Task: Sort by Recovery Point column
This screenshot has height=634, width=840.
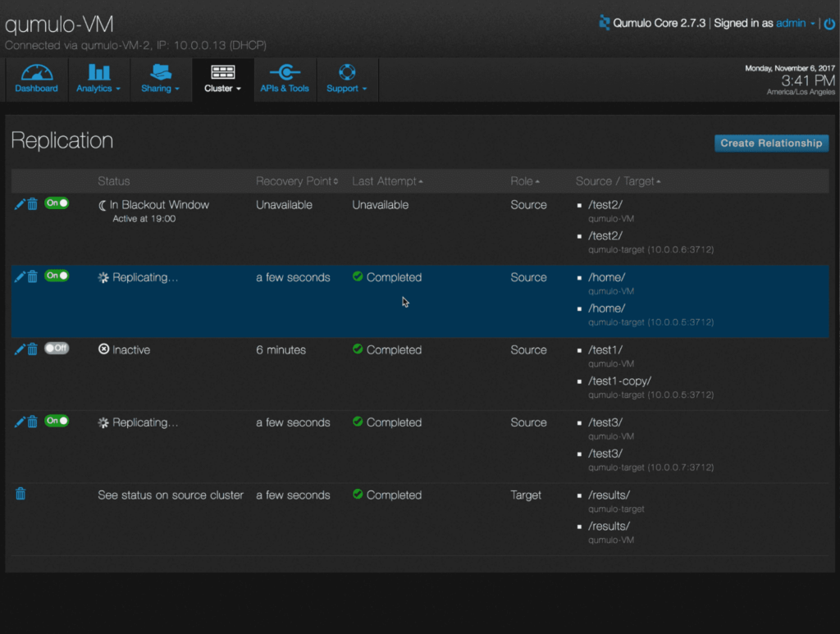Action: tap(297, 181)
